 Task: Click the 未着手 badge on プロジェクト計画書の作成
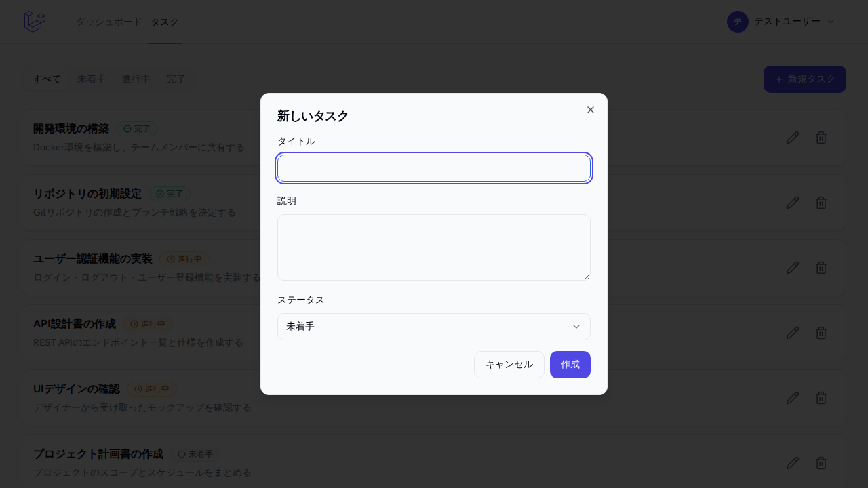[195, 454]
